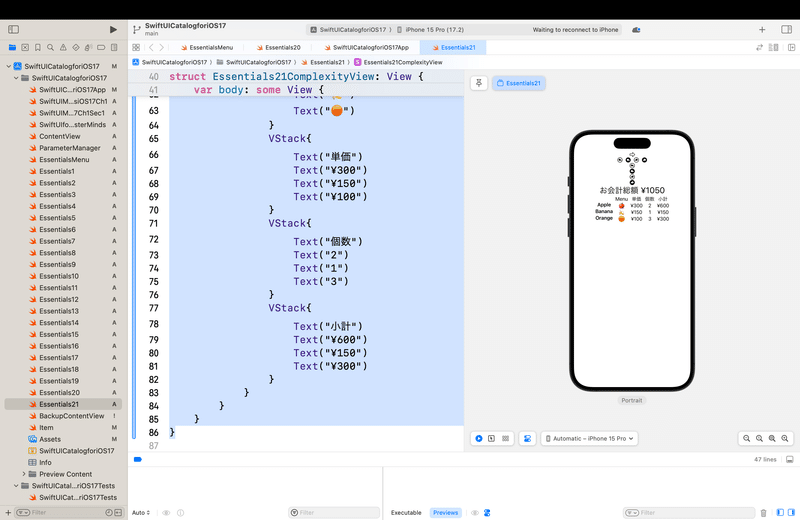The width and height of the screenshot is (800, 520).
Task: Open preview Variants grid button
Action: click(505, 438)
